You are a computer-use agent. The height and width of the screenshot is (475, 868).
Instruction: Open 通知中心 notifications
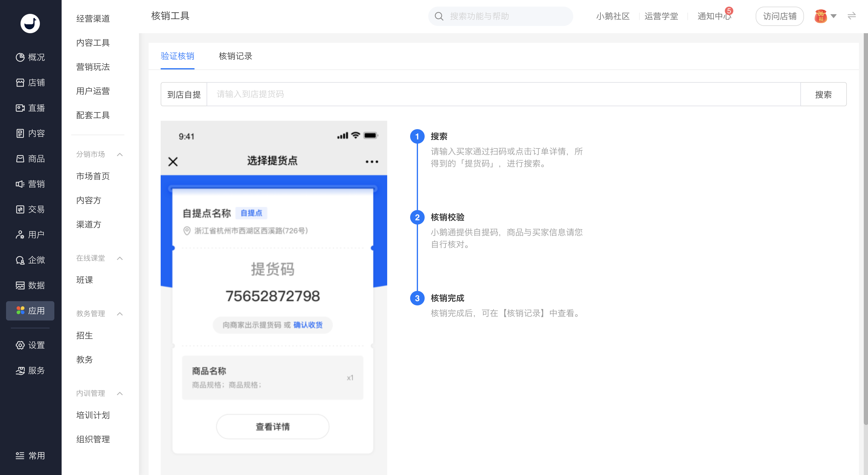[x=714, y=16]
